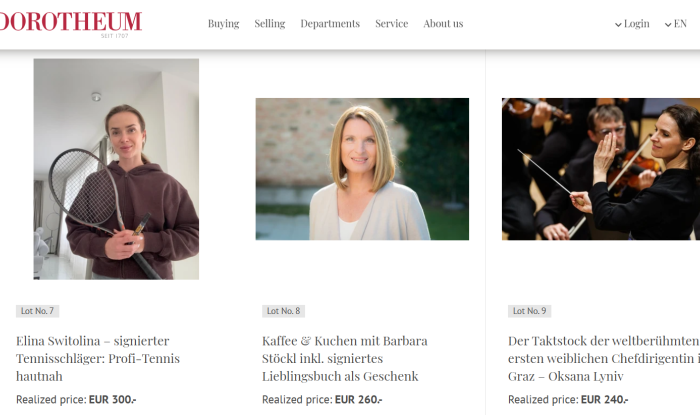
Task: Open the Barbara Stöckl portrait photo
Action: (x=362, y=169)
